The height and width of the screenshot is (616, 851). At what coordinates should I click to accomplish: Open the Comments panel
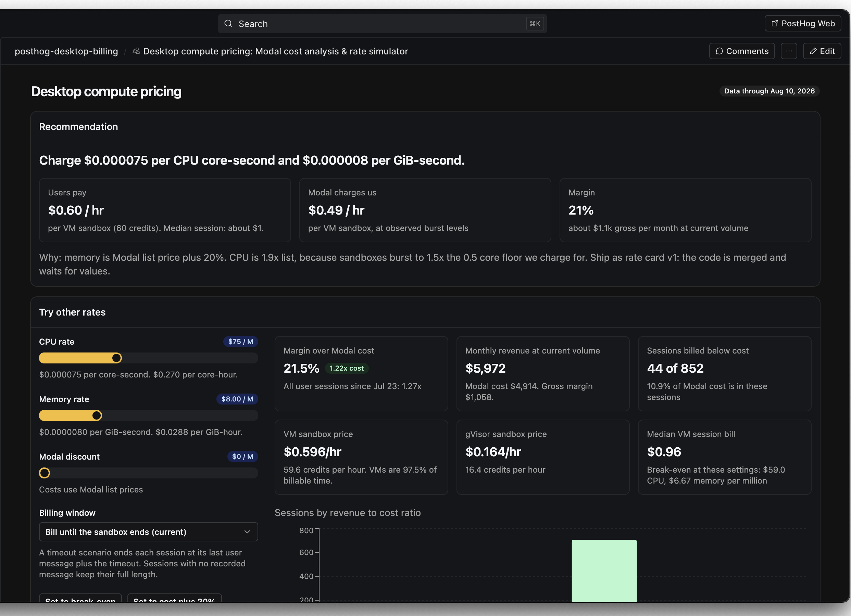click(742, 51)
